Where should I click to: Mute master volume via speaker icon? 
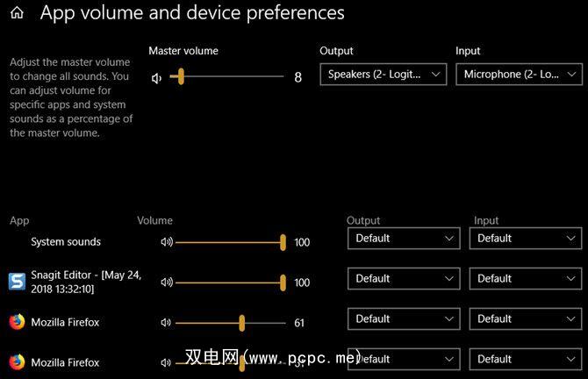(x=157, y=77)
